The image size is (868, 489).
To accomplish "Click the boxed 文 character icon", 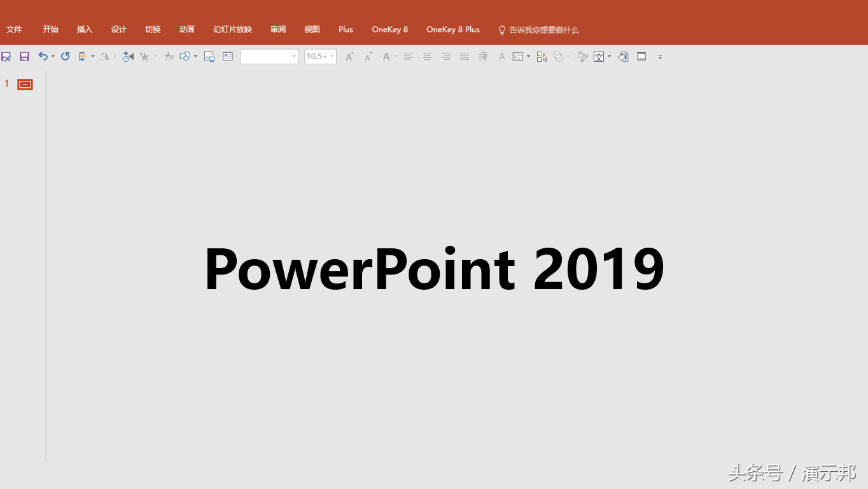I will point(599,57).
